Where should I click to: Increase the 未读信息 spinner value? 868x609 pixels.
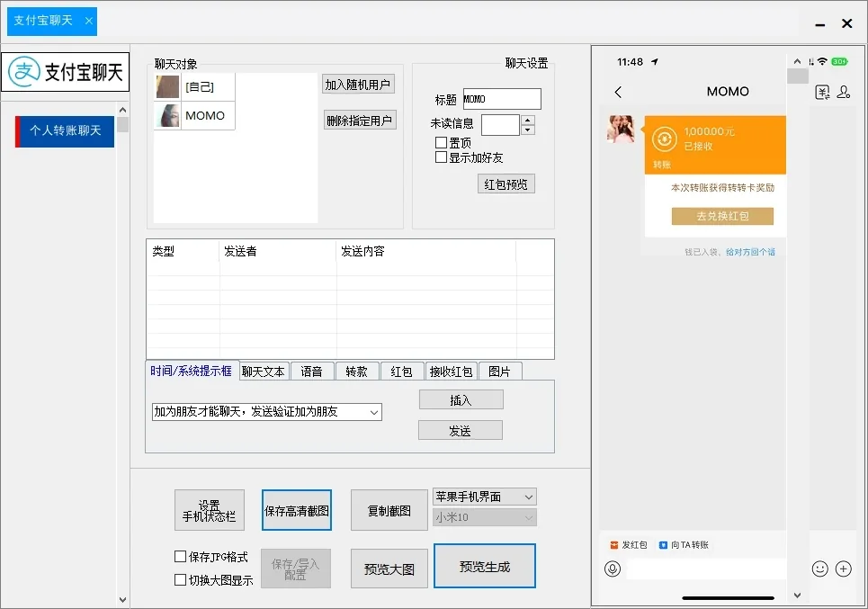coord(528,120)
